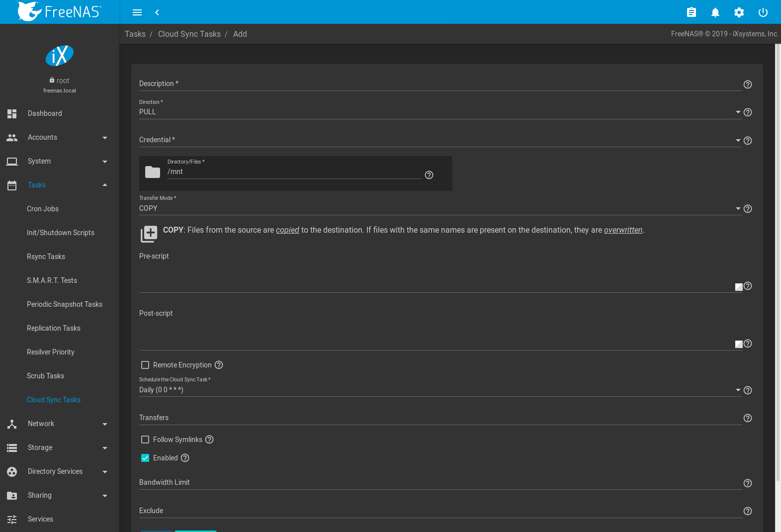
Task: Focus the Bandwidth Limit field
Action: point(440,482)
